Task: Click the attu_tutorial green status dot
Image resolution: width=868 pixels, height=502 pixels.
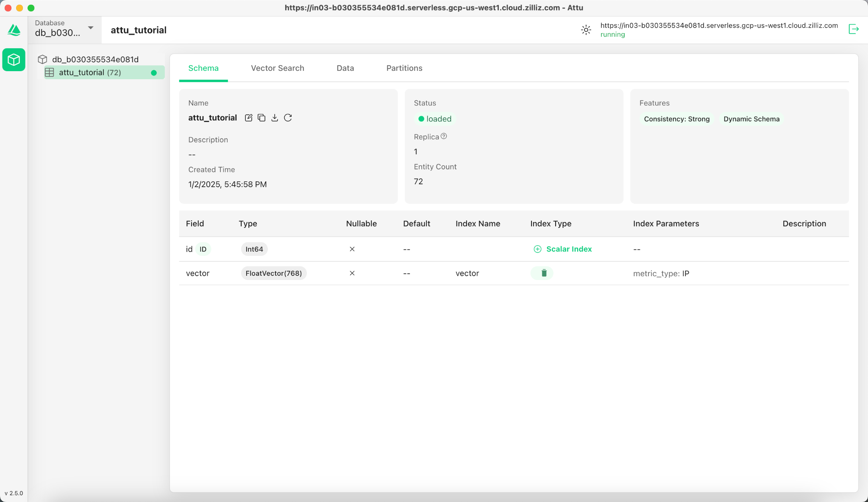Action: [x=154, y=73]
